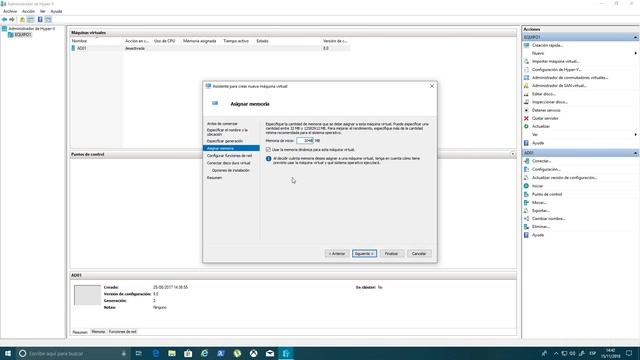Collapse the EQUIPO1 actions section

point(636,37)
